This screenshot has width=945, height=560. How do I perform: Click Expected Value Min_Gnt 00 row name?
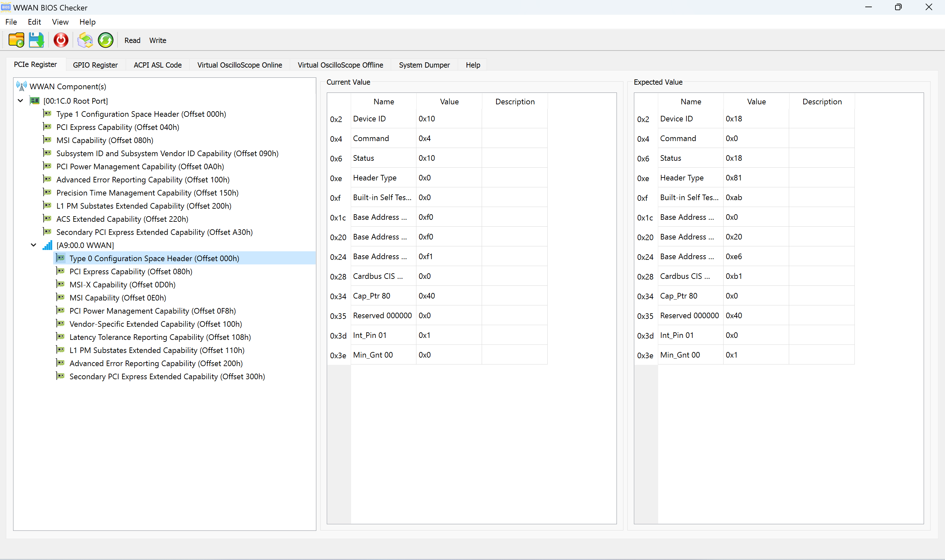[691, 355]
